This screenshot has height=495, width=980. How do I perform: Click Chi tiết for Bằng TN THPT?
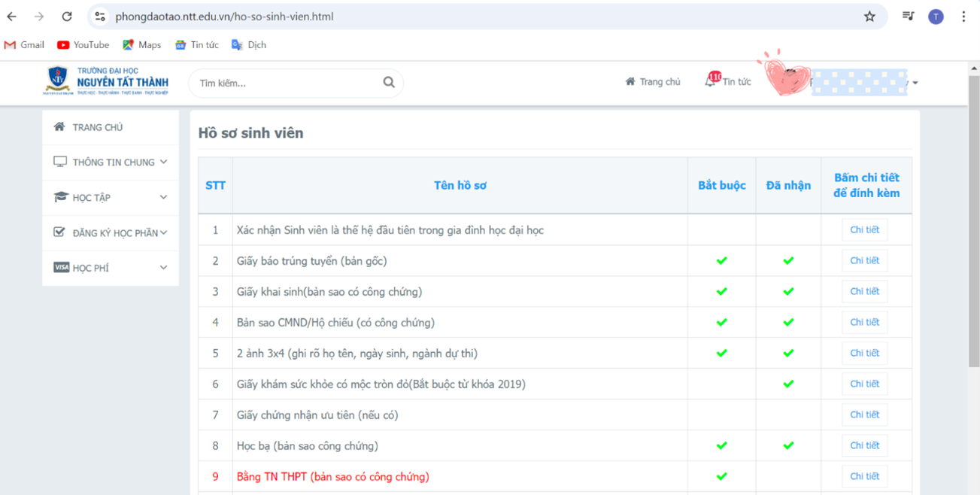point(864,477)
